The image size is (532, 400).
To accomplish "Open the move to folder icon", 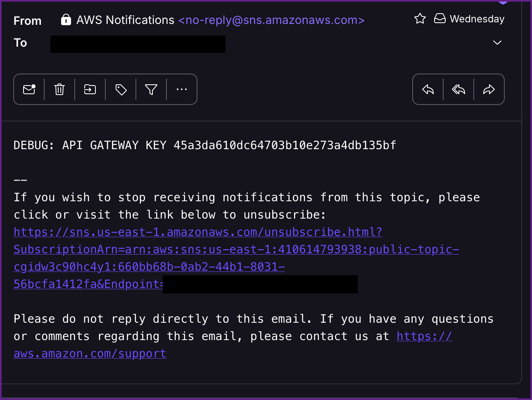I will tap(90, 89).
